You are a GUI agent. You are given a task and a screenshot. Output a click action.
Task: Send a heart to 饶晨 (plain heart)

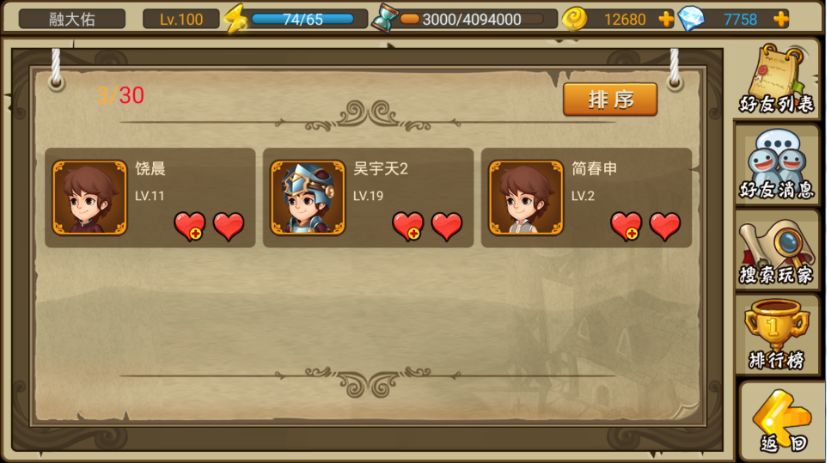[228, 226]
